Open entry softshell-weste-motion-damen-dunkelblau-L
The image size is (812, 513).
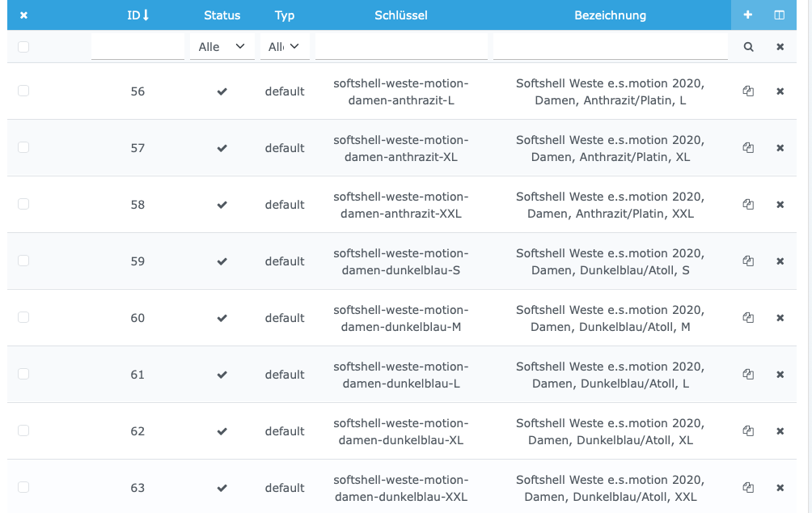[x=401, y=375]
